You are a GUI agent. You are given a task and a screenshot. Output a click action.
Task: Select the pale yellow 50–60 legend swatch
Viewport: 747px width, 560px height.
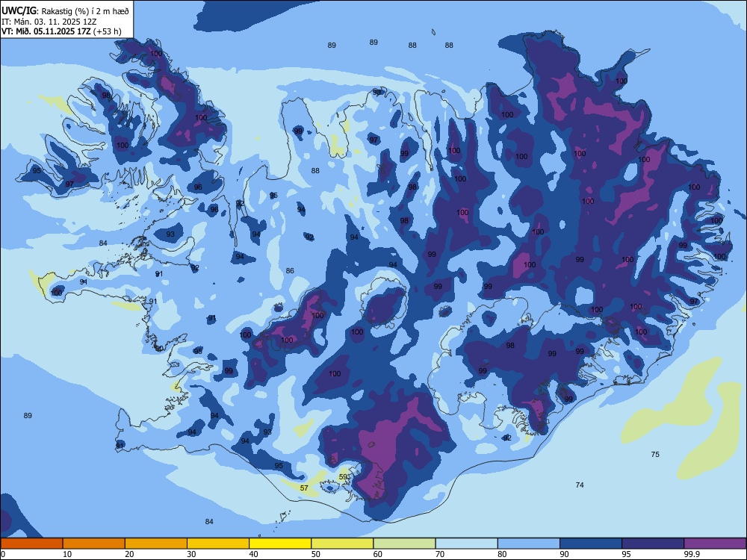point(342,544)
